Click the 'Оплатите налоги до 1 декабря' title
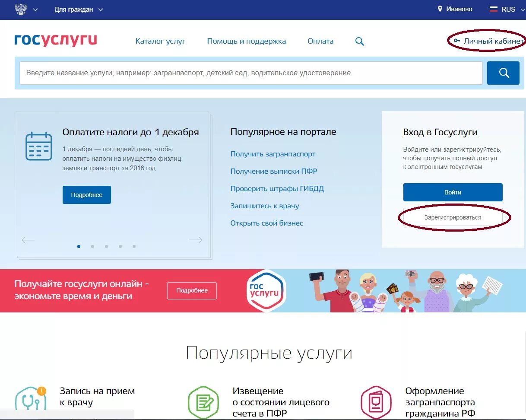The height and width of the screenshot is (420, 526). [x=131, y=132]
